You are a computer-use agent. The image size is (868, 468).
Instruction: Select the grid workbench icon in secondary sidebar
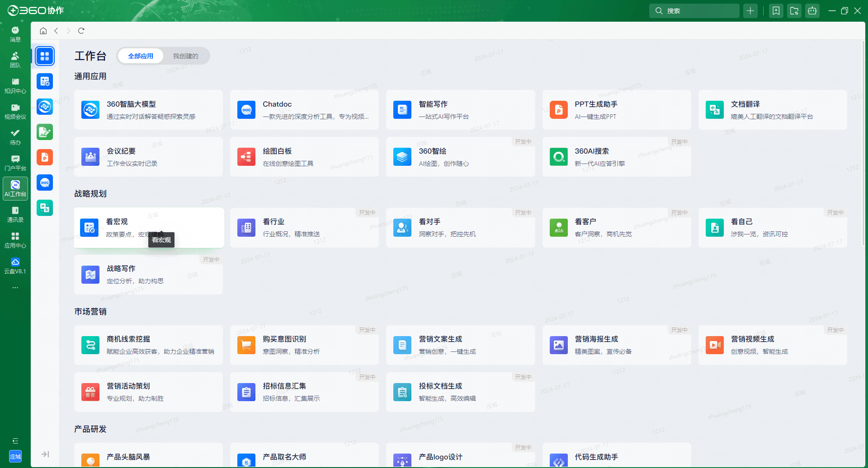point(45,56)
